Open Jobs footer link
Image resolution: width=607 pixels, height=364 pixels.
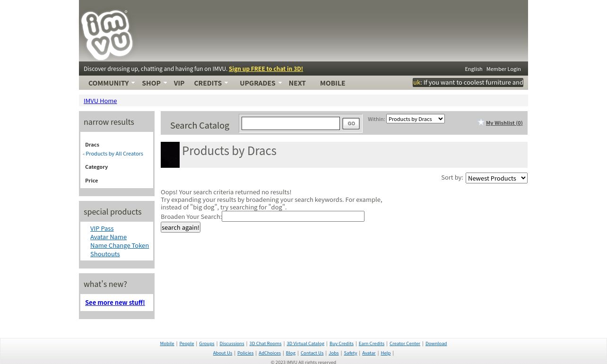[x=334, y=353]
